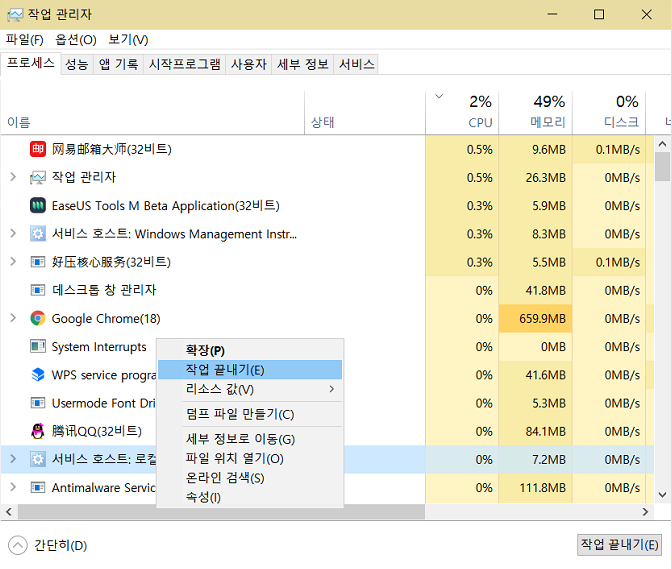Open the 보기(V) menu

click(x=128, y=40)
